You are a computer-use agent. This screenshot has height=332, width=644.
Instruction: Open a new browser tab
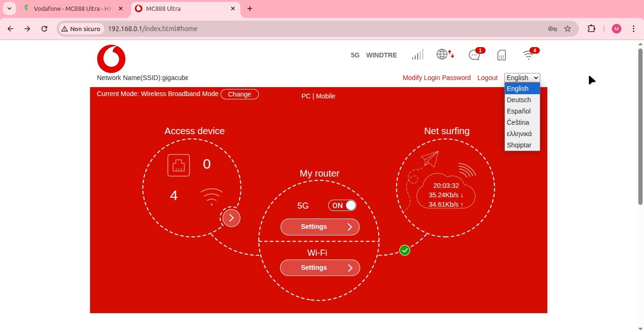250,8
